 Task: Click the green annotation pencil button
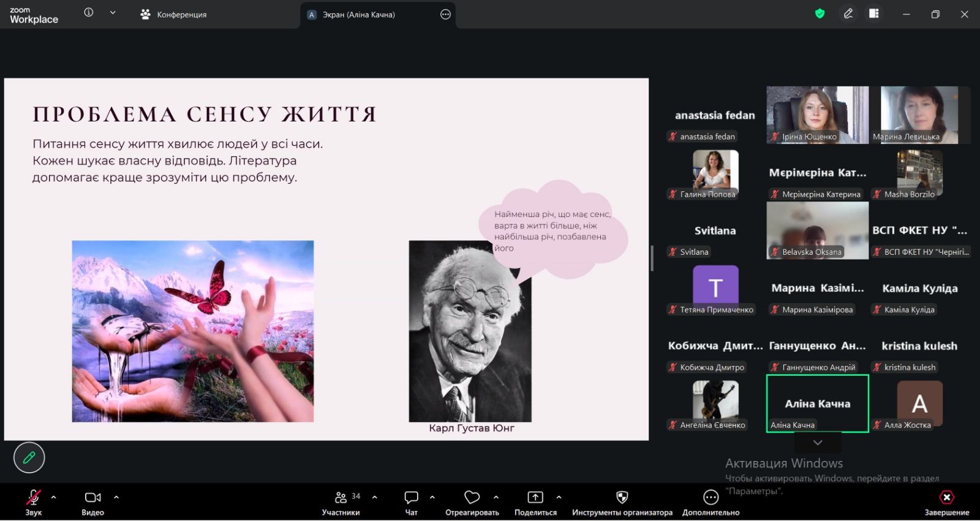pos(29,457)
